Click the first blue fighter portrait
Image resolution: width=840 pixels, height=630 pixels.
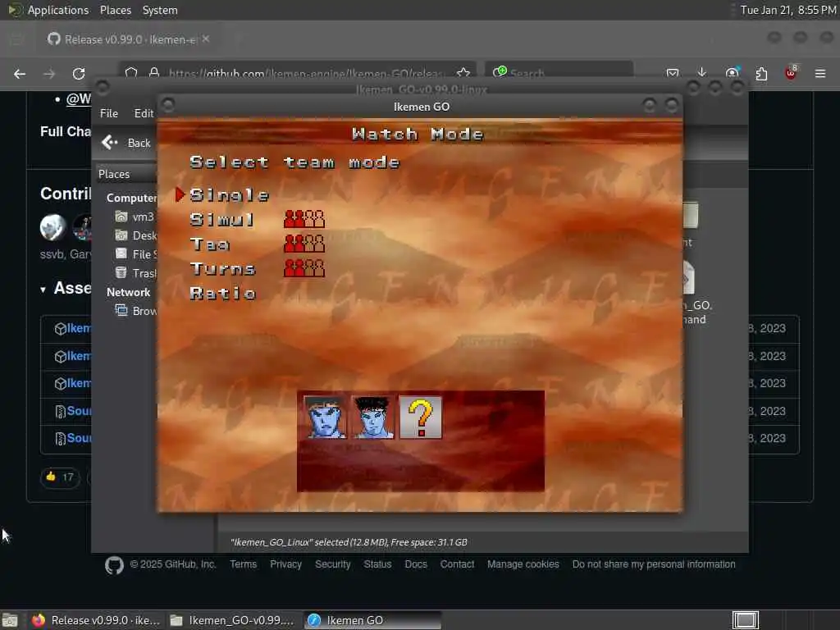324,418
